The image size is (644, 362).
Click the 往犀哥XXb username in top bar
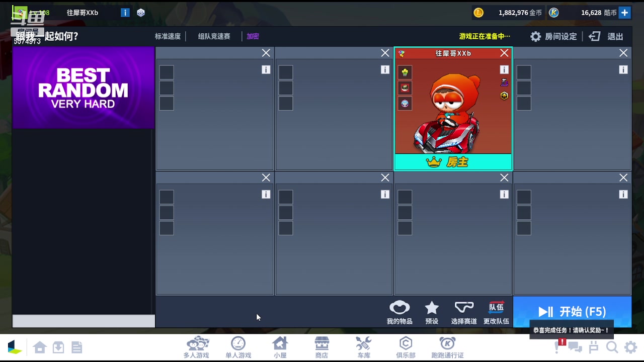pos(83,13)
